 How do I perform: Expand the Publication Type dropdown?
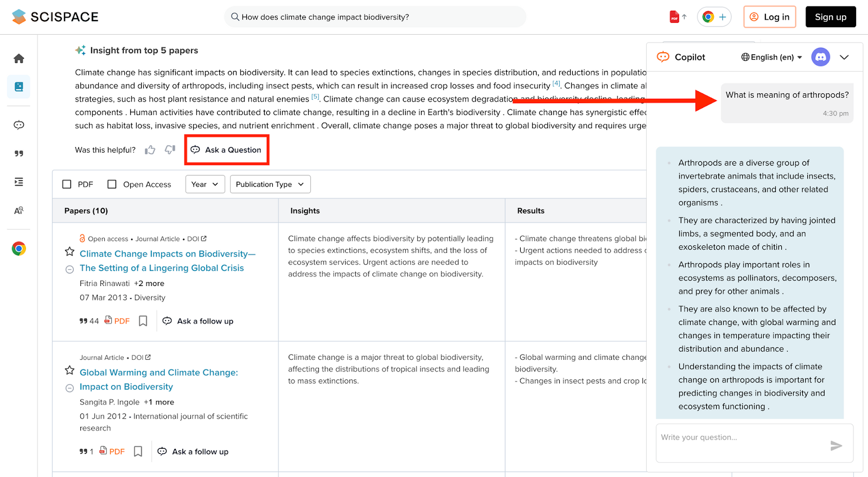pos(270,185)
